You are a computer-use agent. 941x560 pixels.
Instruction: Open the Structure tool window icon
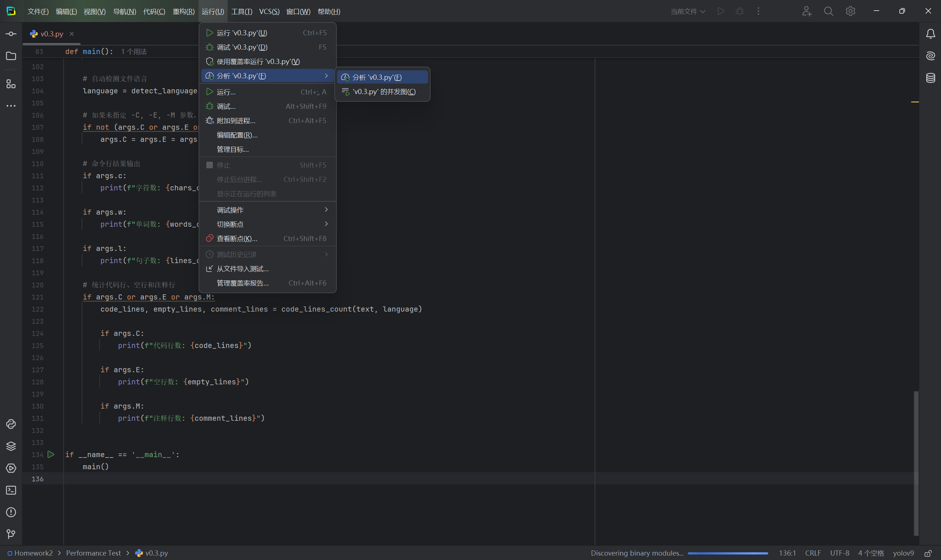pyautogui.click(x=11, y=84)
